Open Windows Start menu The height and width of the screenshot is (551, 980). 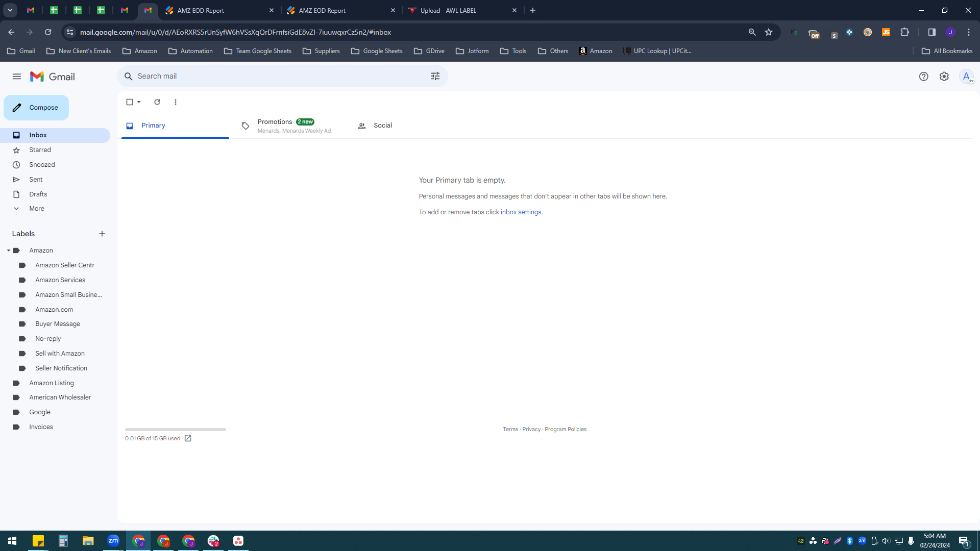click(x=12, y=541)
